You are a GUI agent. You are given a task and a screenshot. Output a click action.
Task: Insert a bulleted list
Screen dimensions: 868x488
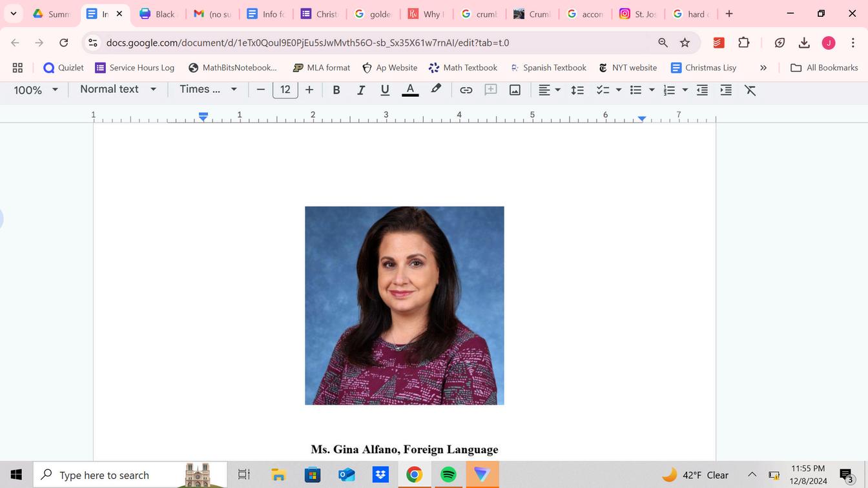tap(636, 90)
